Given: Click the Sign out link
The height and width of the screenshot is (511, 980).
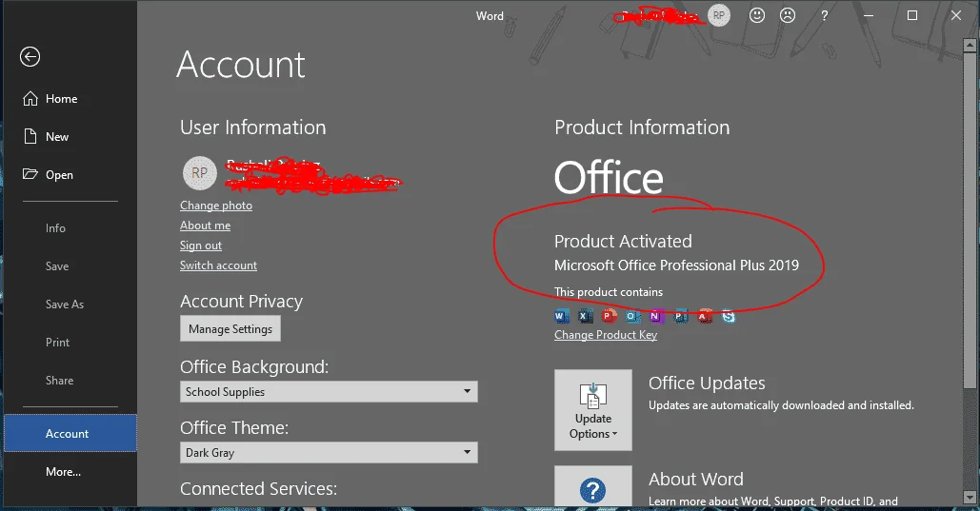Looking at the screenshot, I should pos(201,246).
